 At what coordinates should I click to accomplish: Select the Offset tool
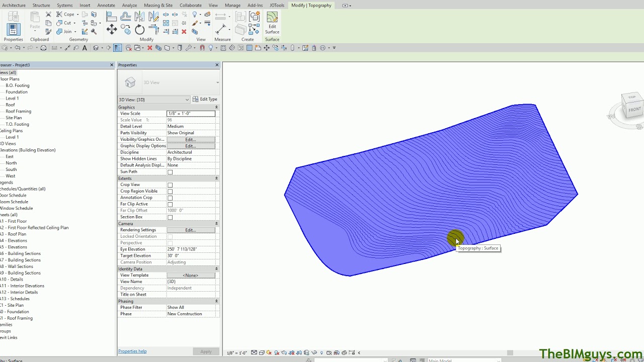click(x=125, y=16)
